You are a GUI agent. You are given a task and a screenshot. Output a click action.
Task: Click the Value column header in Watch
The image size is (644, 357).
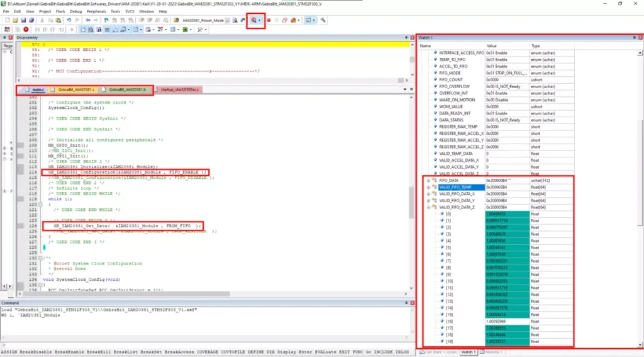tap(492, 46)
